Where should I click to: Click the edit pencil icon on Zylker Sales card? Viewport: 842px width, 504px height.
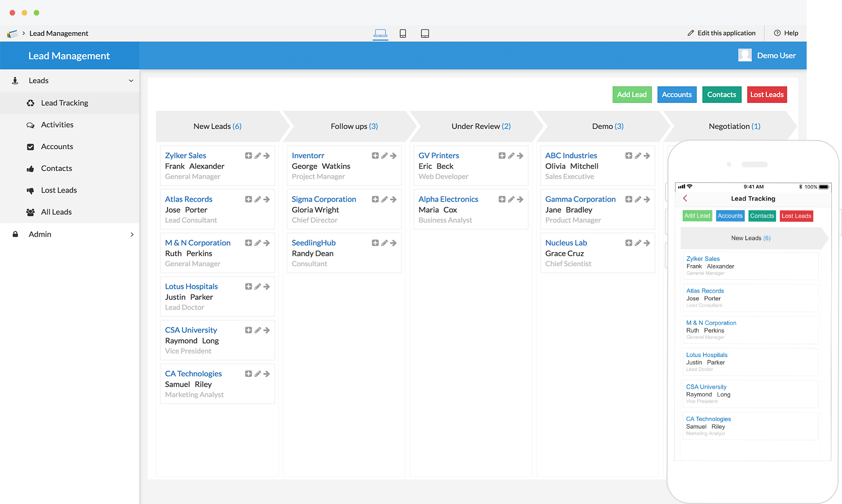258,156
